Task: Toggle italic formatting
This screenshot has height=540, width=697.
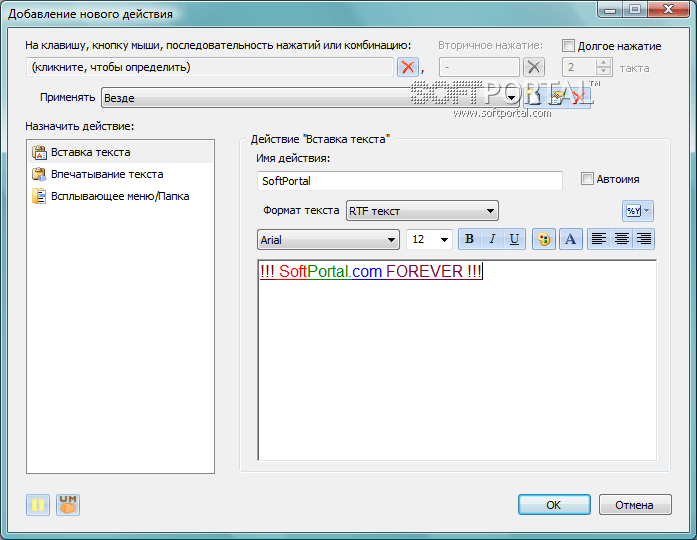Action: (x=492, y=239)
